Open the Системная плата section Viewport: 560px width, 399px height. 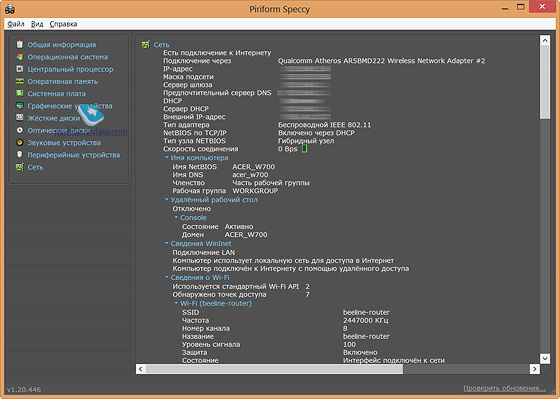56,94
